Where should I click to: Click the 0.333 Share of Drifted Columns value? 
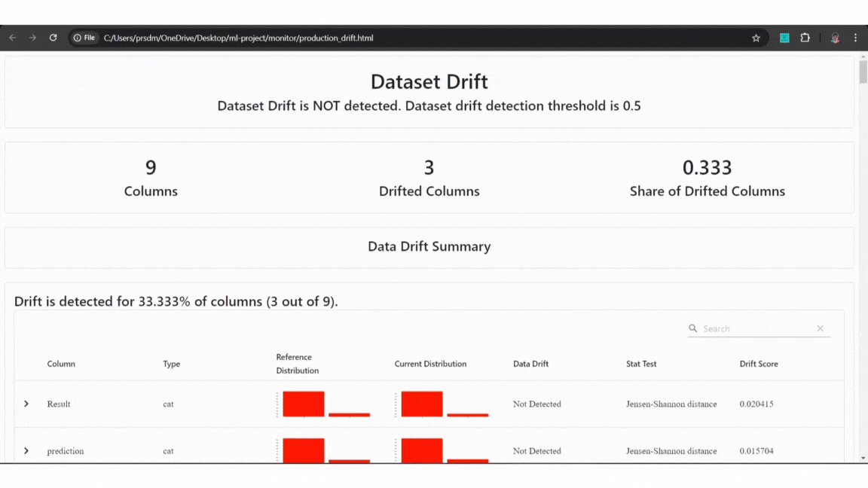[707, 167]
